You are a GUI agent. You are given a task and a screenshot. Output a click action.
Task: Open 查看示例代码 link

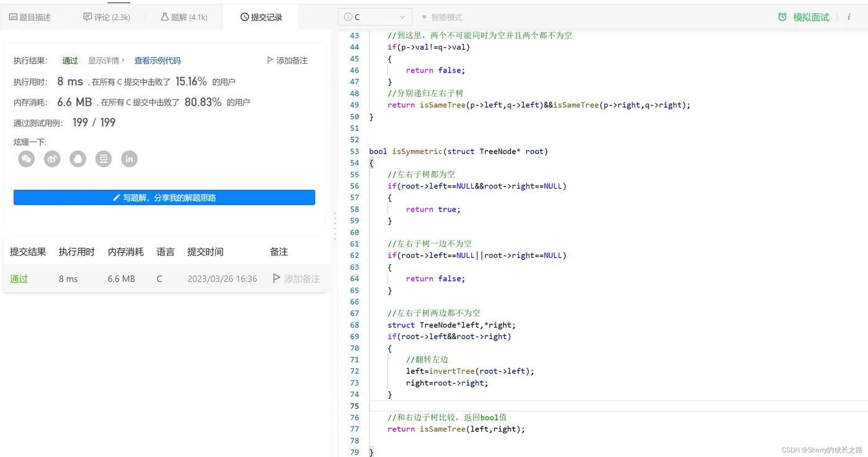157,61
